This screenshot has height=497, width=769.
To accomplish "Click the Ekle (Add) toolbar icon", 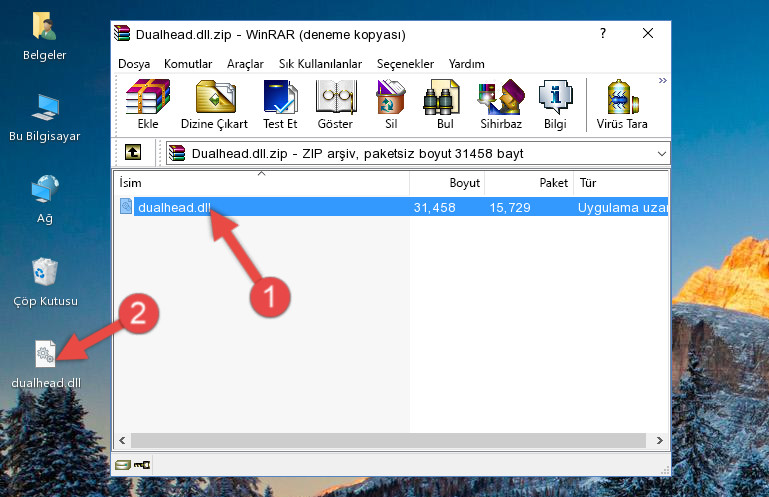I will tap(148, 104).
